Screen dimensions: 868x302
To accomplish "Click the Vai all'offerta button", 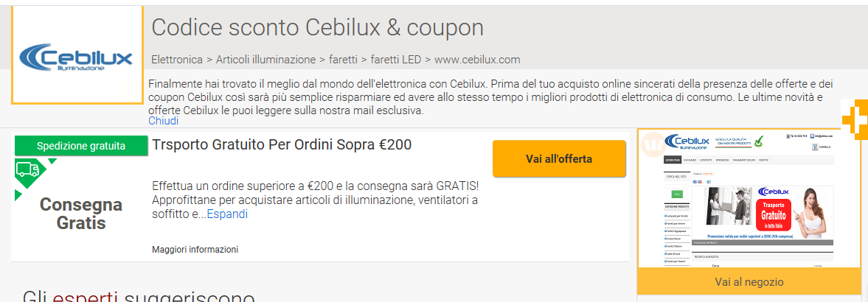I will pyautogui.click(x=559, y=159).
